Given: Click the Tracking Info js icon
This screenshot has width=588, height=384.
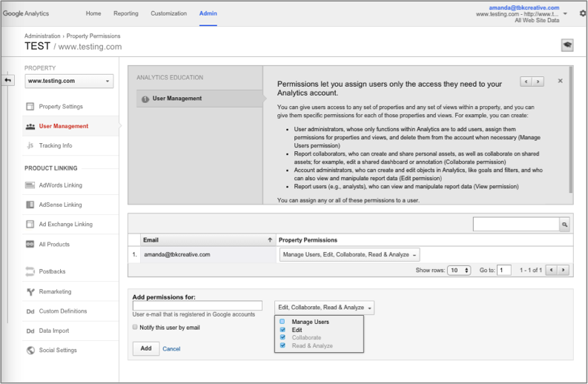Looking at the screenshot, I should [30, 145].
